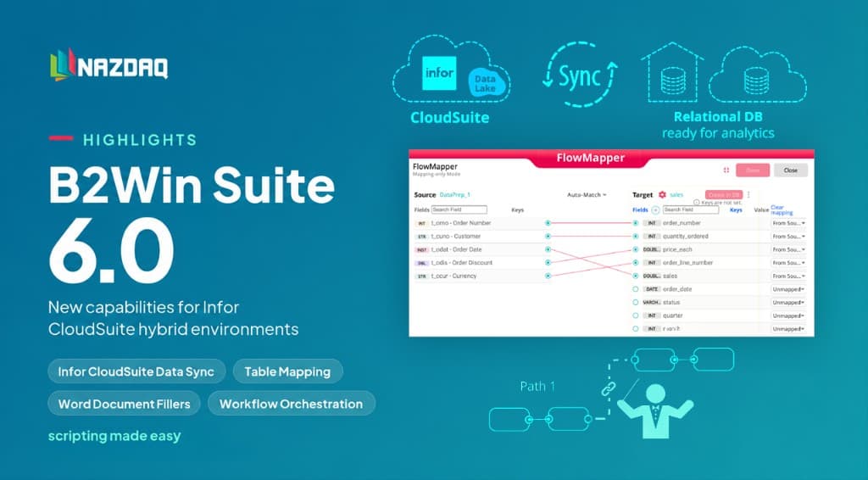Open the Auto-Match dropdown
868x480 pixels.
(587, 195)
